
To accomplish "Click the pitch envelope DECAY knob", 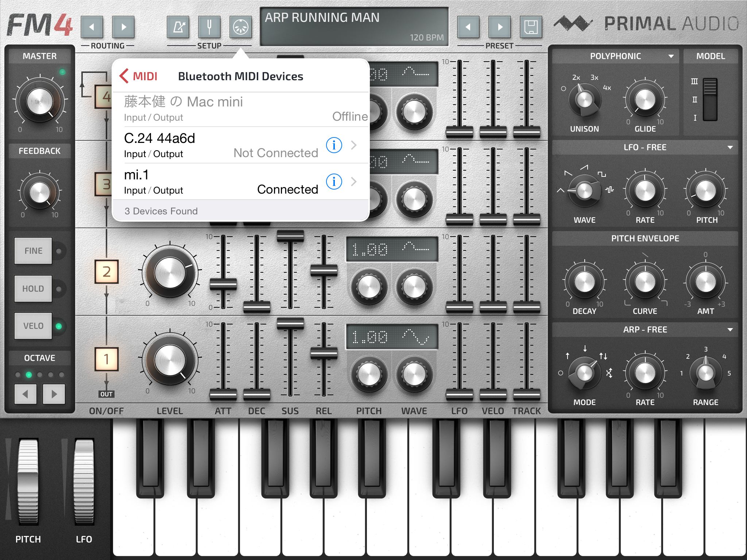I will [x=585, y=282].
